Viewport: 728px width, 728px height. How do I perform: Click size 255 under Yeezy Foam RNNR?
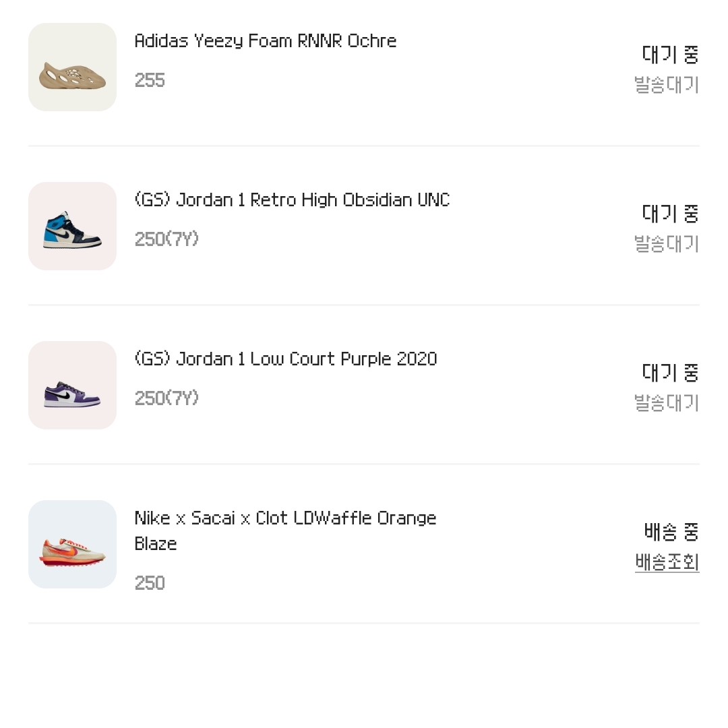[150, 80]
